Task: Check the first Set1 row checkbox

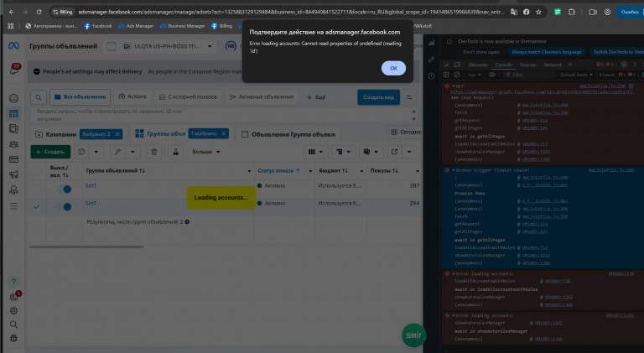Action: (37, 189)
